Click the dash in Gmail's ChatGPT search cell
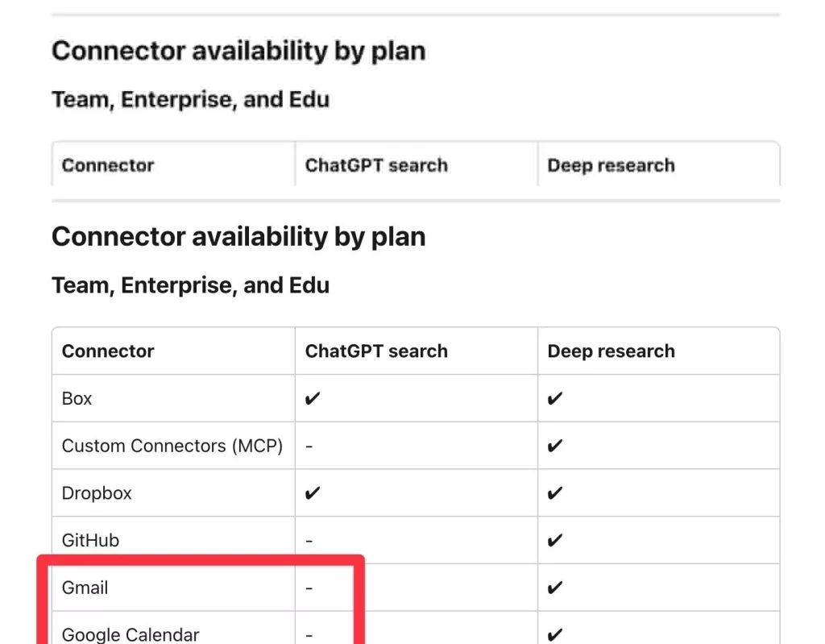The height and width of the screenshot is (644, 825). click(x=309, y=588)
